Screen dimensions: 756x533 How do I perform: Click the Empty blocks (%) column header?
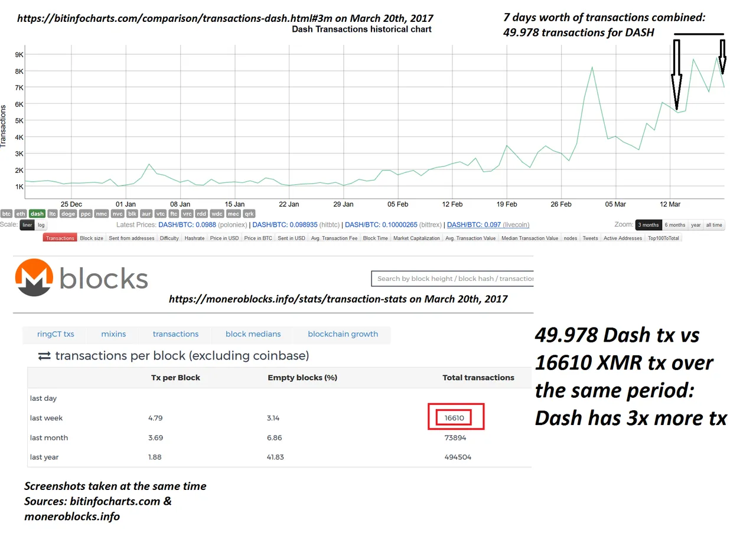click(x=302, y=377)
